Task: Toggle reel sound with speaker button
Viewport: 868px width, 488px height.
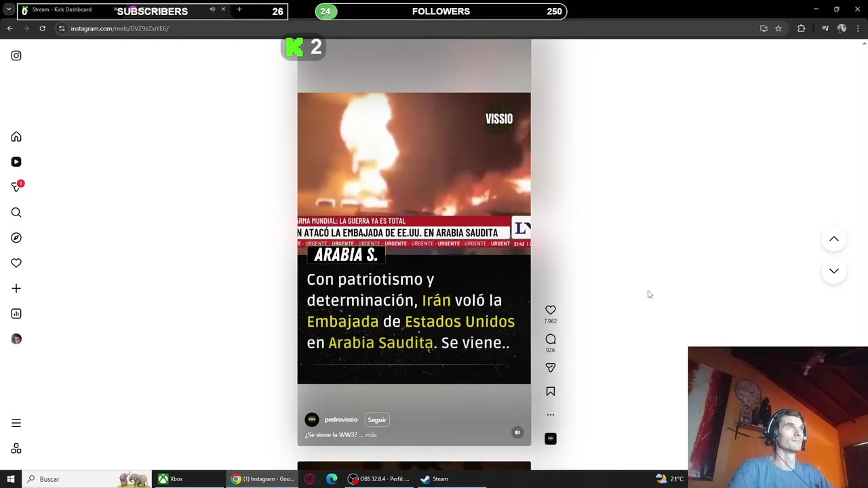Action: pyautogui.click(x=517, y=432)
